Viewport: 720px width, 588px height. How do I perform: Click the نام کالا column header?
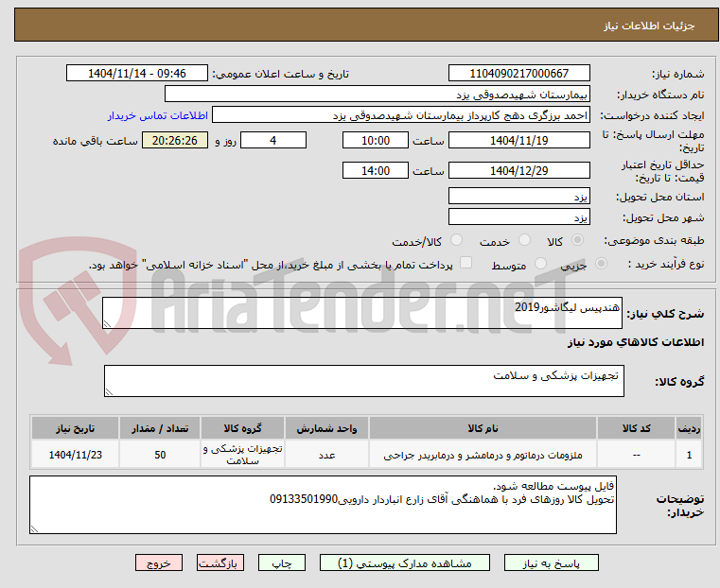pos(483,428)
